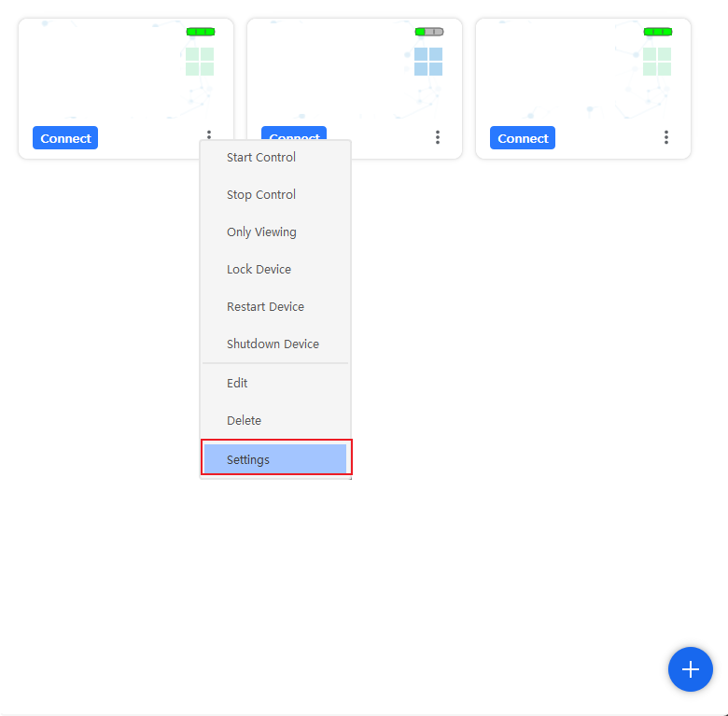Open the three-dot menu on the second device card
728x716 pixels.
point(438,137)
